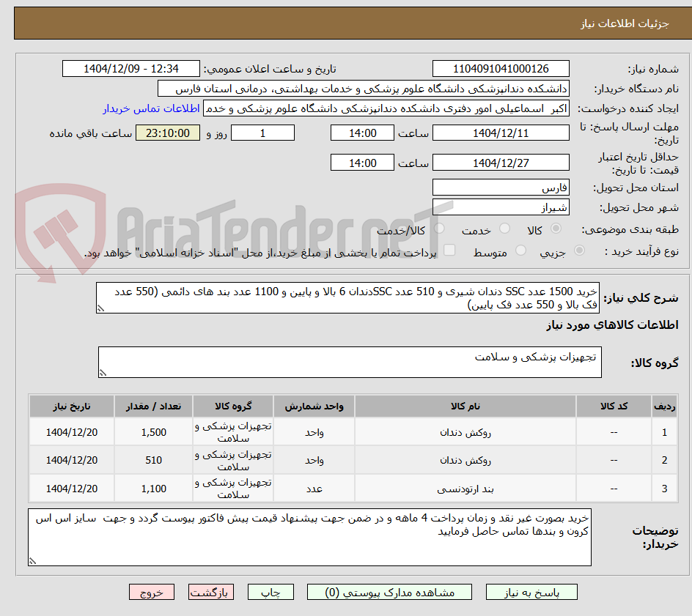Click the خروج exit button
692x616 pixels.
[x=151, y=592]
